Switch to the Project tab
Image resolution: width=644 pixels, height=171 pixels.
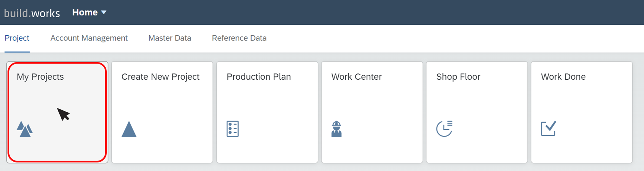(17, 38)
